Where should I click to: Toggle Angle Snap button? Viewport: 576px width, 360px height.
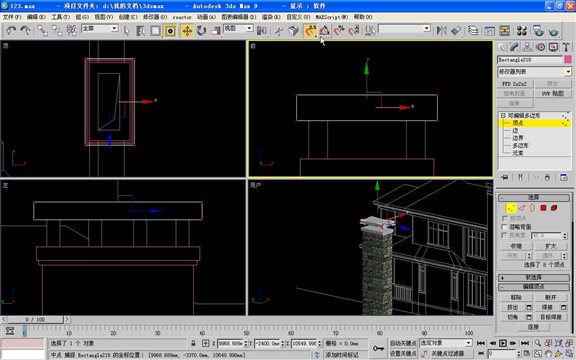point(324,31)
